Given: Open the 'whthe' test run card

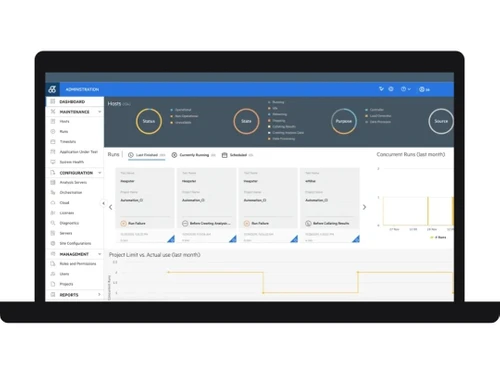Looking at the screenshot, I should click(x=330, y=205).
